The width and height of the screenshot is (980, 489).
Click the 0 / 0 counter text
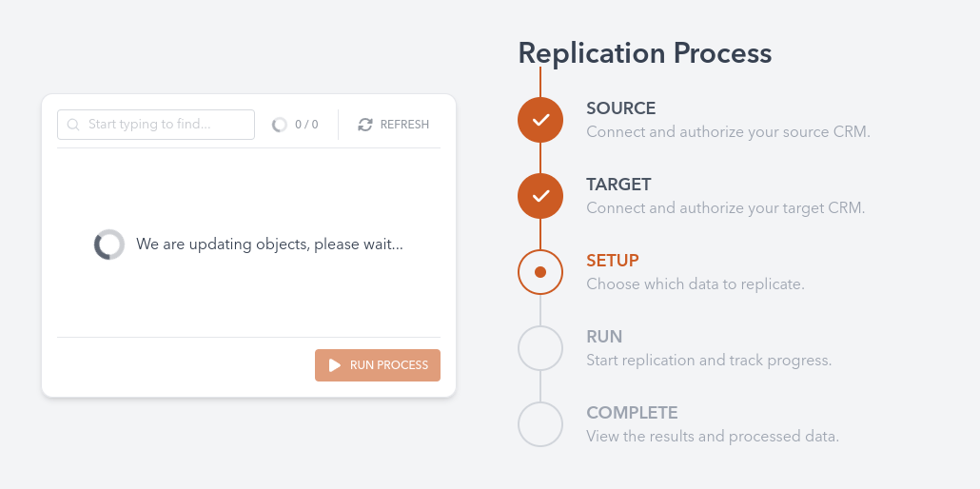coord(306,125)
